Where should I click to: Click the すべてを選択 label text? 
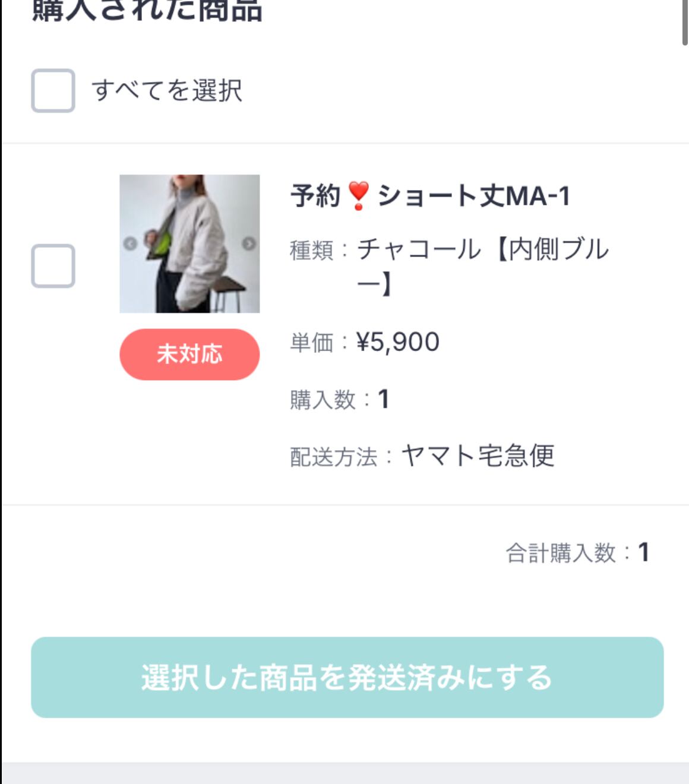click(x=167, y=91)
